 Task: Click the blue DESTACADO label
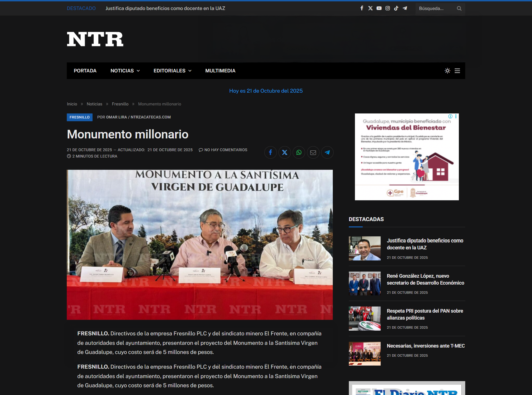pos(81,8)
